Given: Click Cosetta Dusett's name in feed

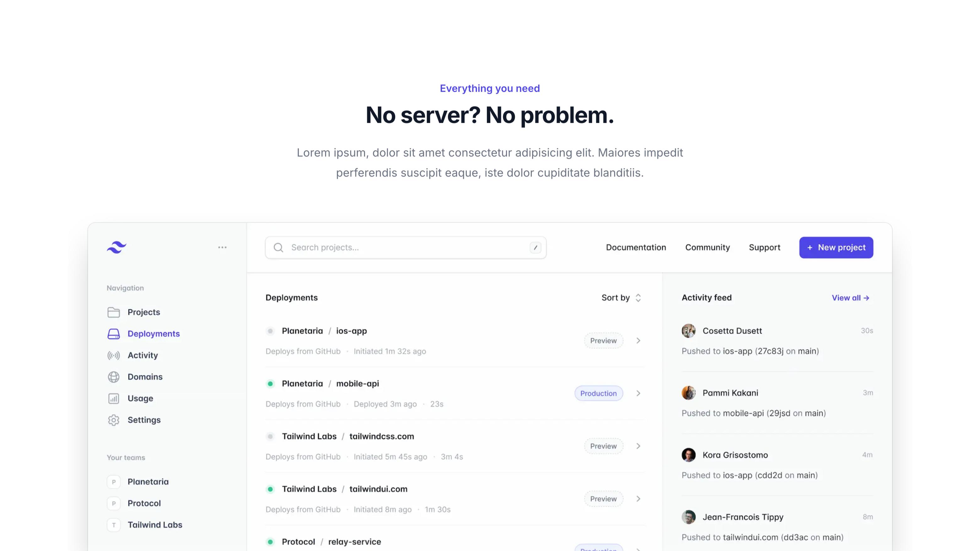Looking at the screenshot, I should click(x=732, y=331).
